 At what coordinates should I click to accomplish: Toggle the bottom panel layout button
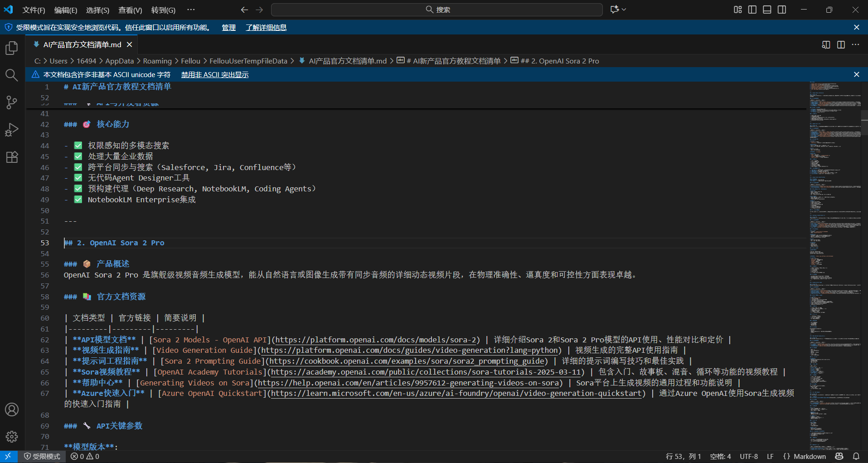767,10
